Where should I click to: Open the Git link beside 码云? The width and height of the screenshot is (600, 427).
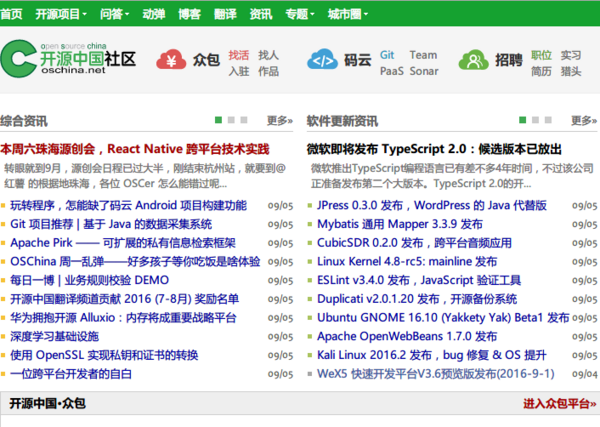coord(387,54)
